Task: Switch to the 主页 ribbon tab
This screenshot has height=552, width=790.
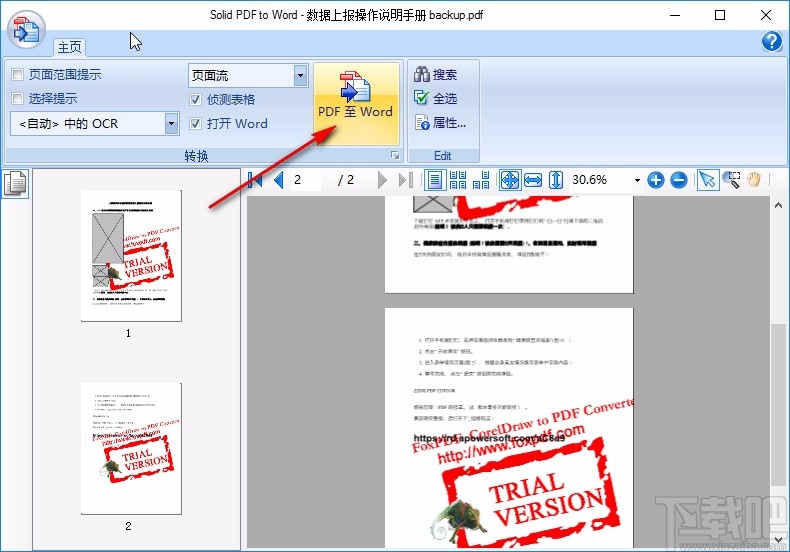Action: (70, 47)
